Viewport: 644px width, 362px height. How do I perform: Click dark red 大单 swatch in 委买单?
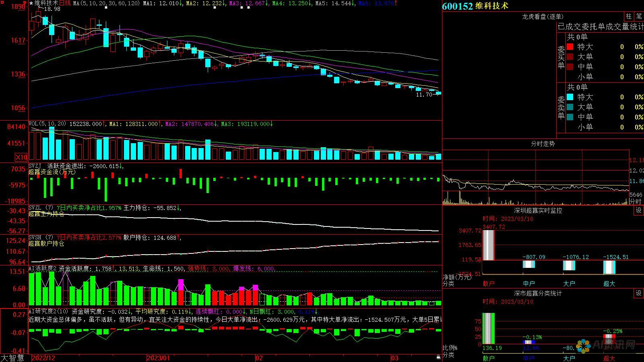coord(570,57)
